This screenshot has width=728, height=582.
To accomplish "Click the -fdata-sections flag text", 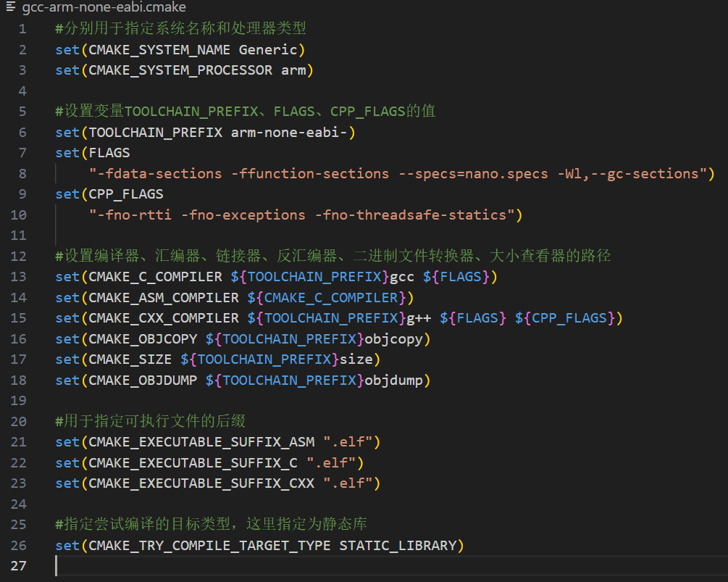I will [159, 174].
